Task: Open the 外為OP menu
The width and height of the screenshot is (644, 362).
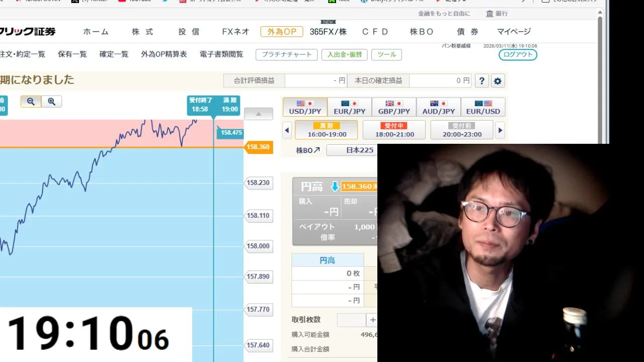Action: pos(282,32)
